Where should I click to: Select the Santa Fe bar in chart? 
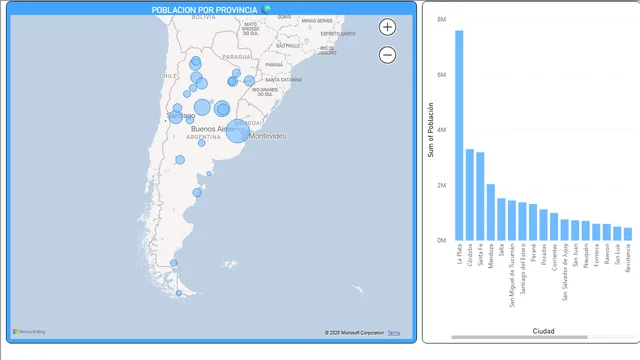pyautogui.click(x=480, y=196)
